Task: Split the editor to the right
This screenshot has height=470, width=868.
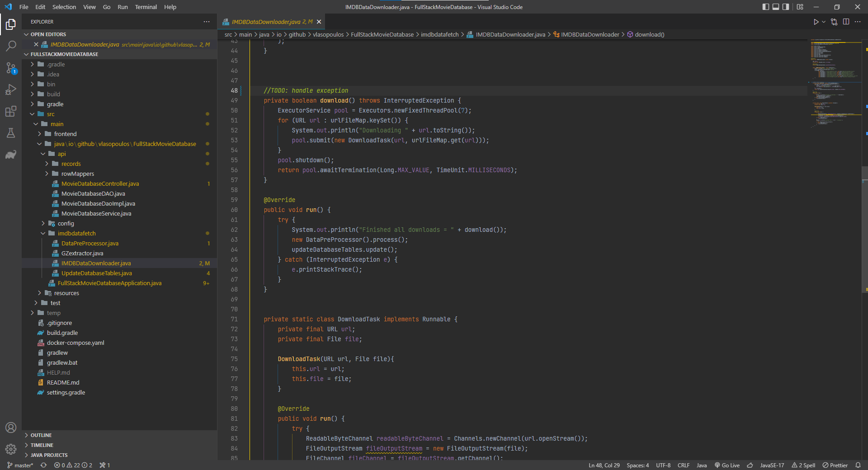Action: 846,22
